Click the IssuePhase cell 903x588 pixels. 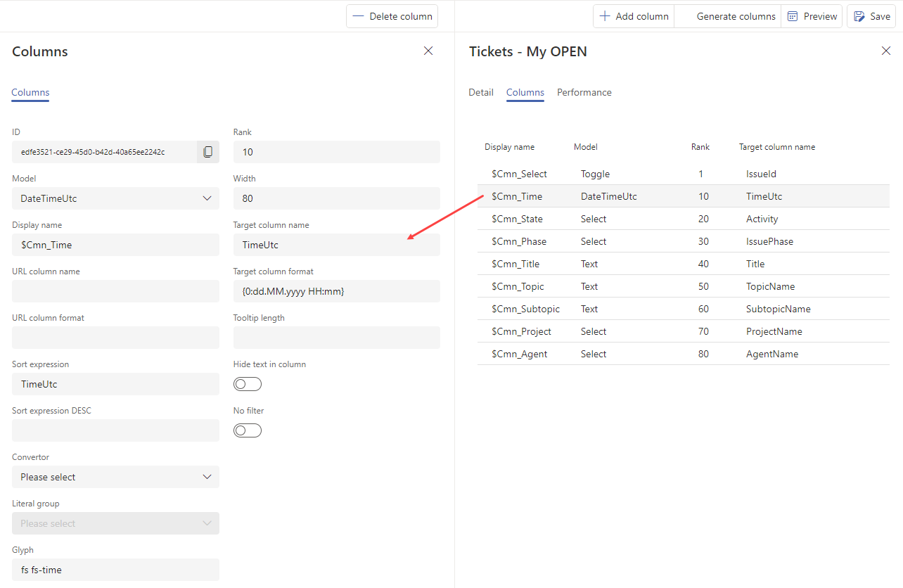[769, 241]
